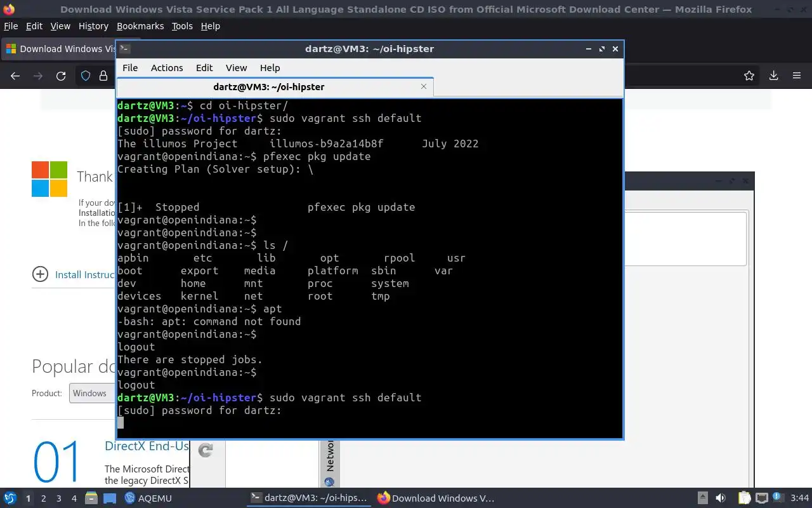This screenshot has height=508, width=812.
Task: Open the LXQt start menu
Action: [x=10, y=498]
